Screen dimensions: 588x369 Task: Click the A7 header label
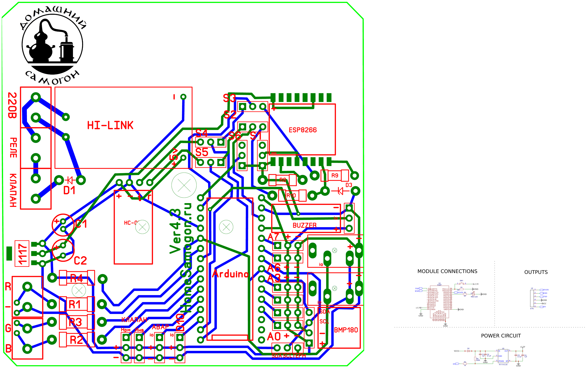(x=273, y=237)
